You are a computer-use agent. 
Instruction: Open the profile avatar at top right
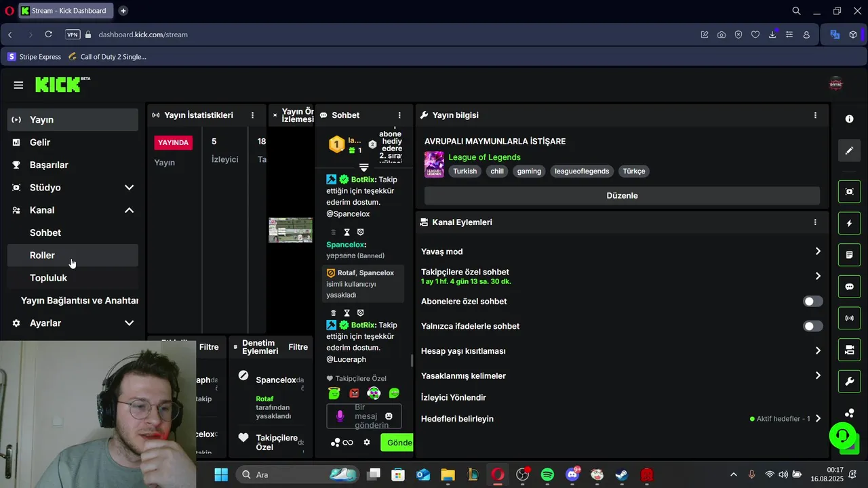[x=836, y=84]
